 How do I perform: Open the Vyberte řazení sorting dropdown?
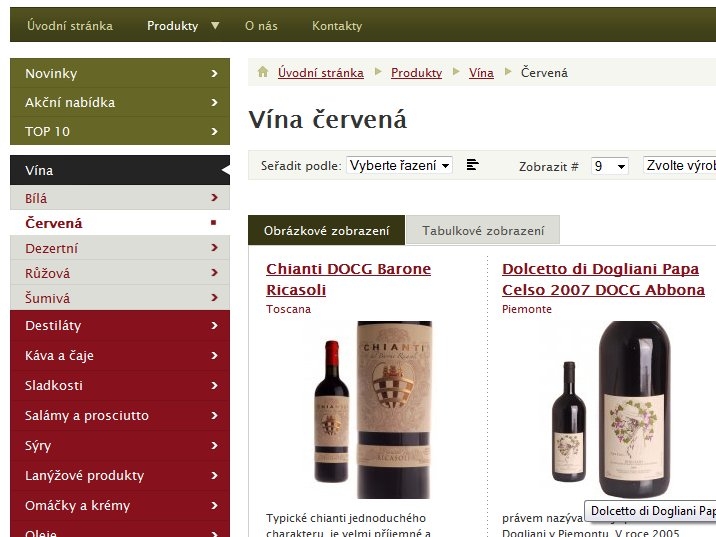[399, 165]
